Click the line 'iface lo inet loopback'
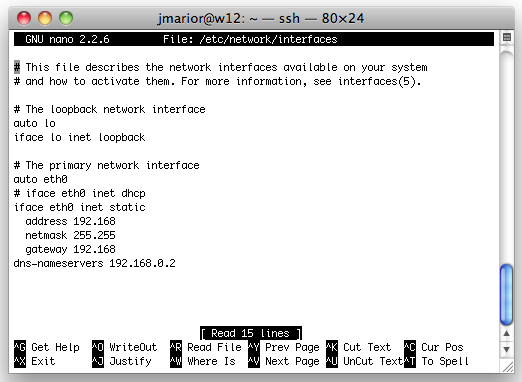 [x=79, y=137]
